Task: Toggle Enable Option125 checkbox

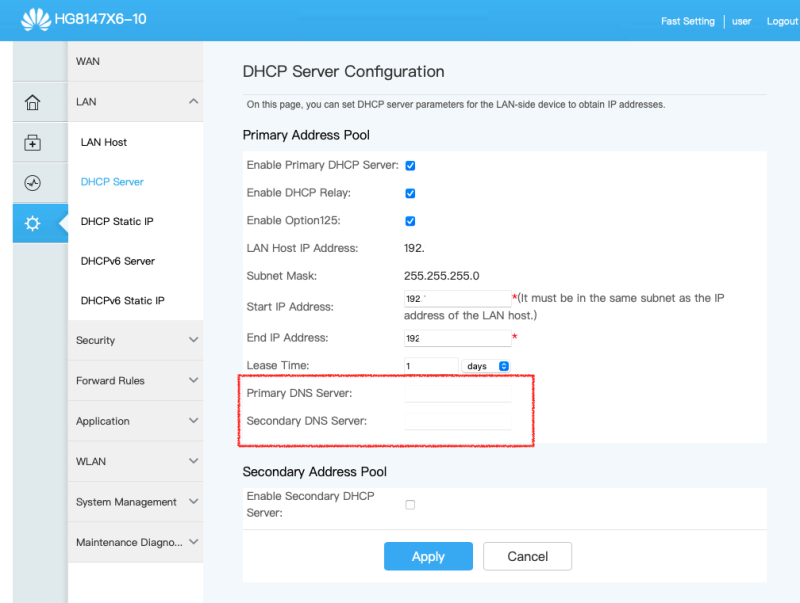Action: (410, 221)
